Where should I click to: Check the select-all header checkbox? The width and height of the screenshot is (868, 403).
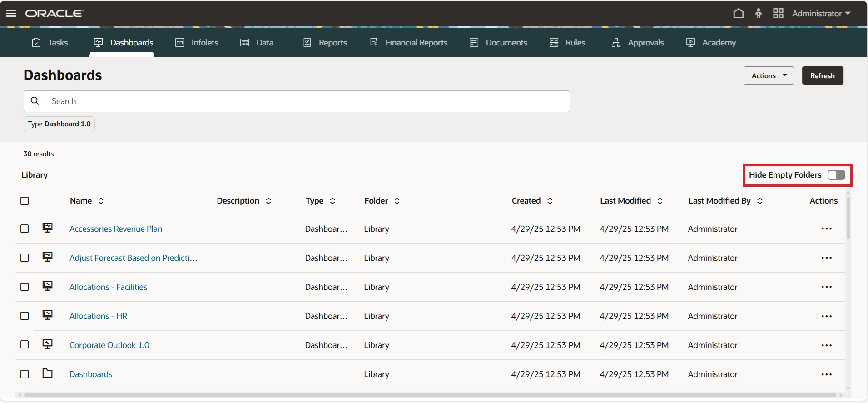(x=25, y=201)
